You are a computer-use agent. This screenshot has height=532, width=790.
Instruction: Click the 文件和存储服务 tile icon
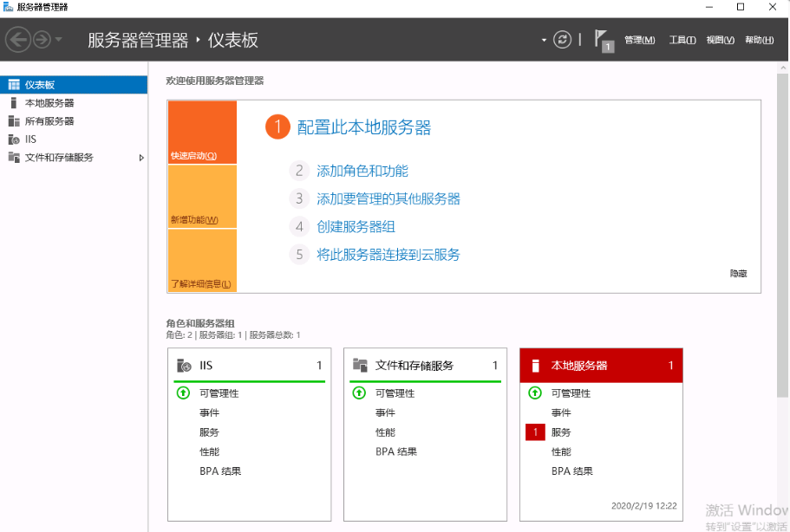[360, 366]
